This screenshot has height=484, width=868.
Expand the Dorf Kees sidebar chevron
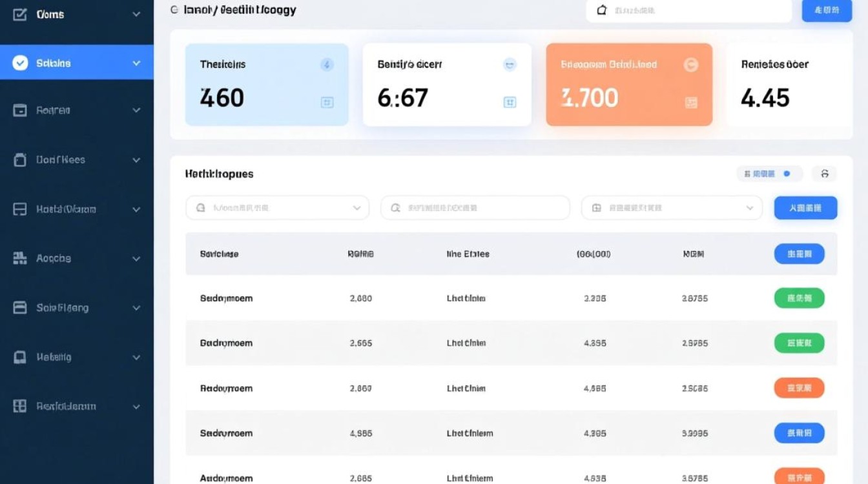point(136,160)
